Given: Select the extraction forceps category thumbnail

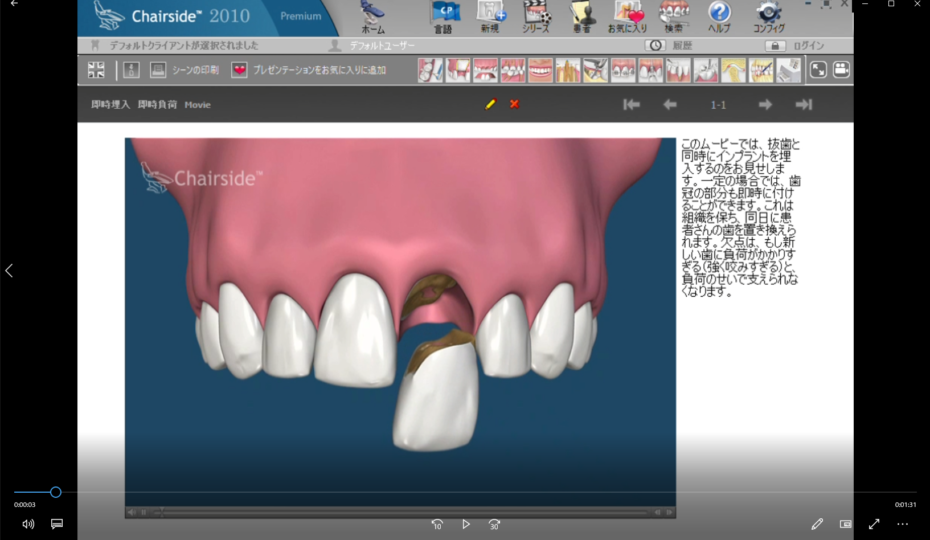Looking at the screenshot, I should (595, 70).
